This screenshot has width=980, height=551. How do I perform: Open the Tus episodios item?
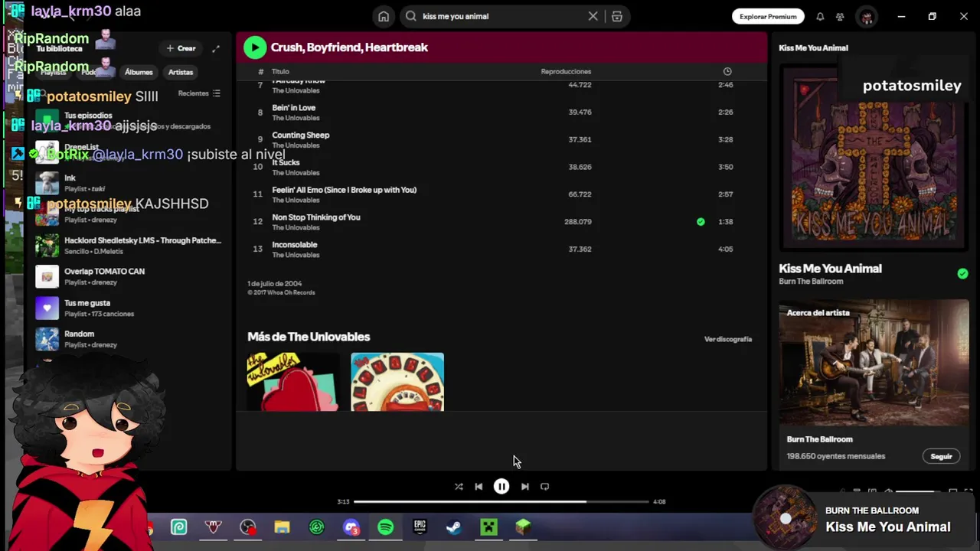coord(130,120)
